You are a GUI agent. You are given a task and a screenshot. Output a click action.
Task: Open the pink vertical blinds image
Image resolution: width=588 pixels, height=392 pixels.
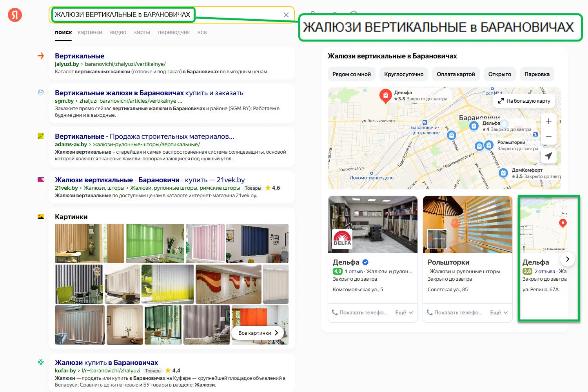pyautogui.click(x=205, y=243)
